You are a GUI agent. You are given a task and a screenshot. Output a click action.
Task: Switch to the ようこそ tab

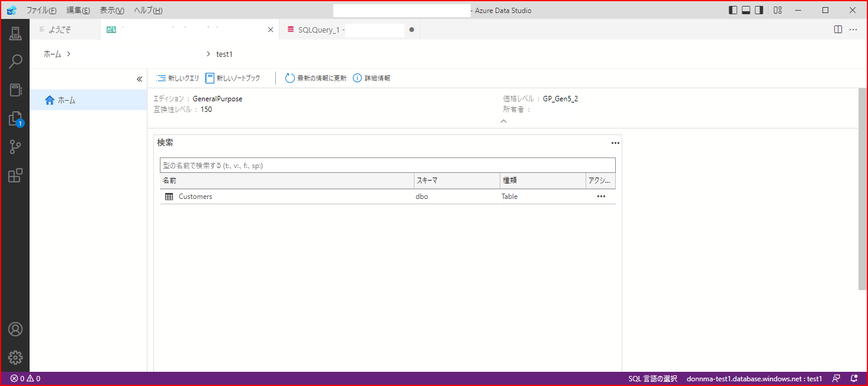click(x=65, y=30)
